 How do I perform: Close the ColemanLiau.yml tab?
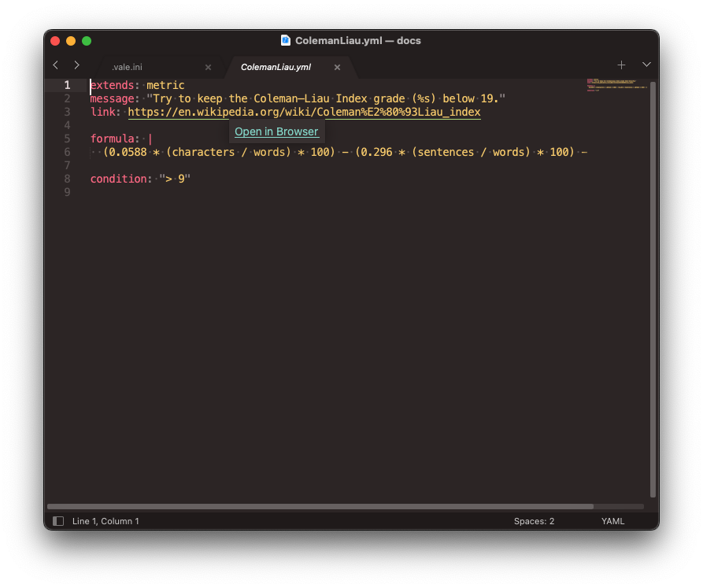(337, 68)
